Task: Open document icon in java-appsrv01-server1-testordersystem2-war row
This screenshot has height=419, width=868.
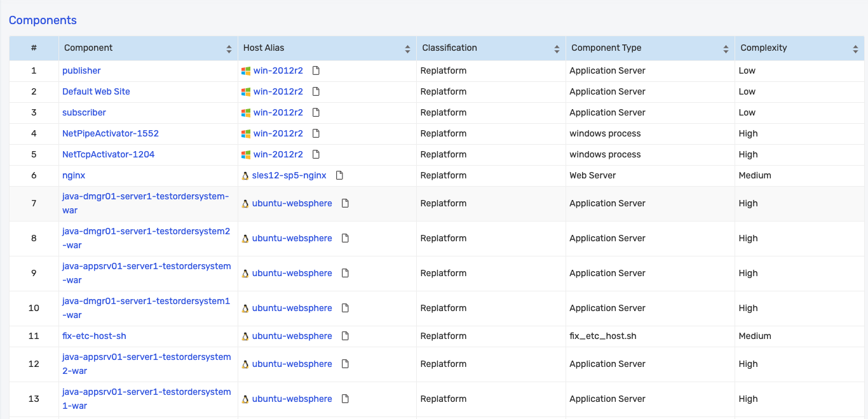Action: click(345, 364)
